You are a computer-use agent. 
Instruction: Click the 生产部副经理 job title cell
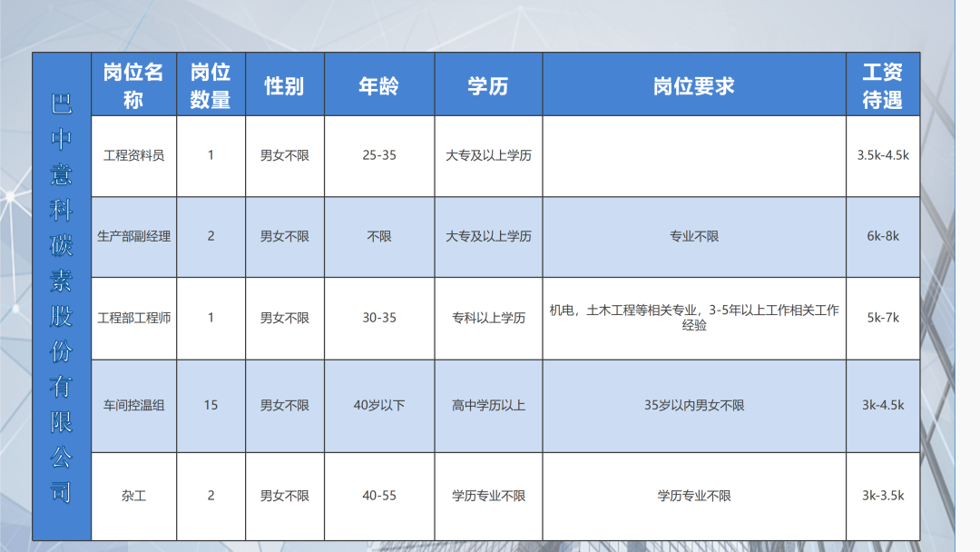(x=133, y=236)
